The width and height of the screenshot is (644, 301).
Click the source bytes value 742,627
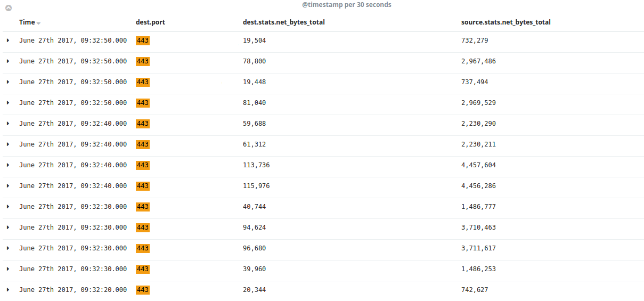click(x=475, y=290)
